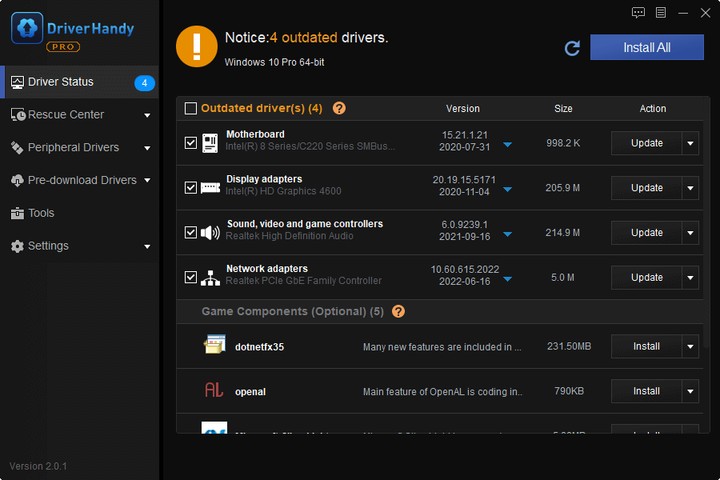Open Tools in the sidebar
720x480 pixels.
pyautogui.click(x=79, y=213)
